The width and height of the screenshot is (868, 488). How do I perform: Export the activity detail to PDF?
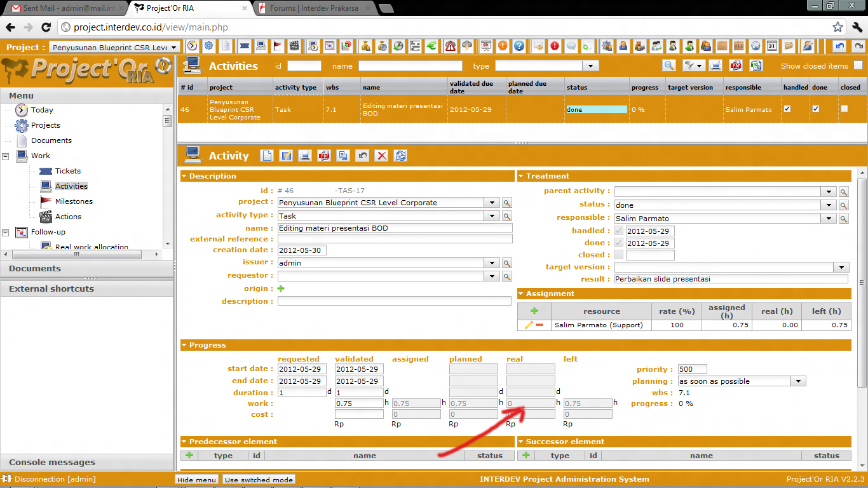(324, 156)
